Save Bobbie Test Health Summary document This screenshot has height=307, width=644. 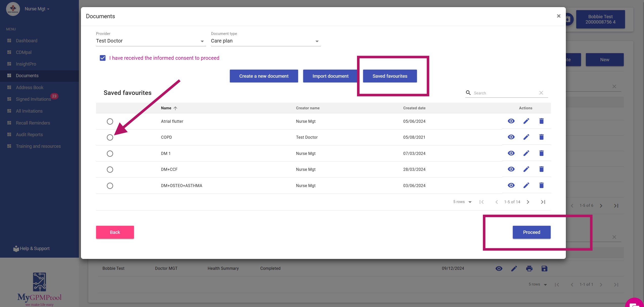544,269
